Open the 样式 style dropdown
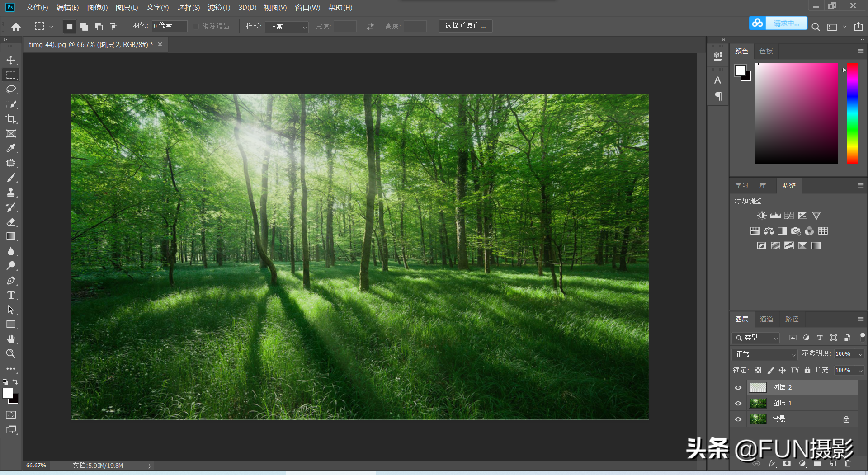Viewport: 868px width, 475px height. coord(287,27)
